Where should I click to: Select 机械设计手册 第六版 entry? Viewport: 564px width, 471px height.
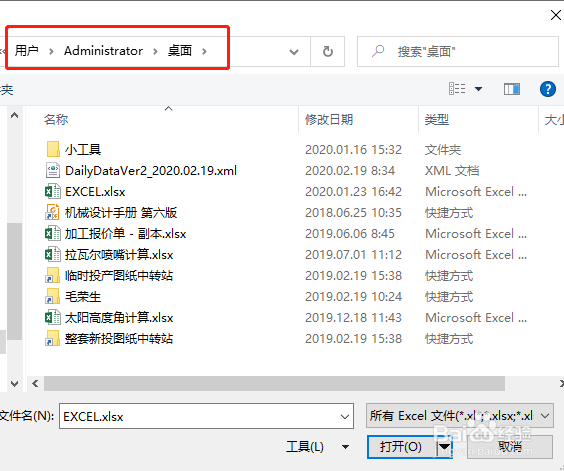(121, 213)
